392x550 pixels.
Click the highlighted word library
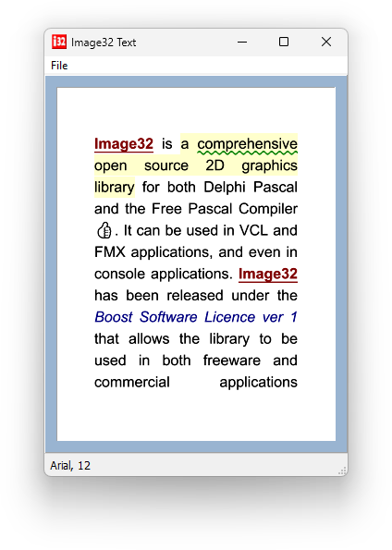115,188
